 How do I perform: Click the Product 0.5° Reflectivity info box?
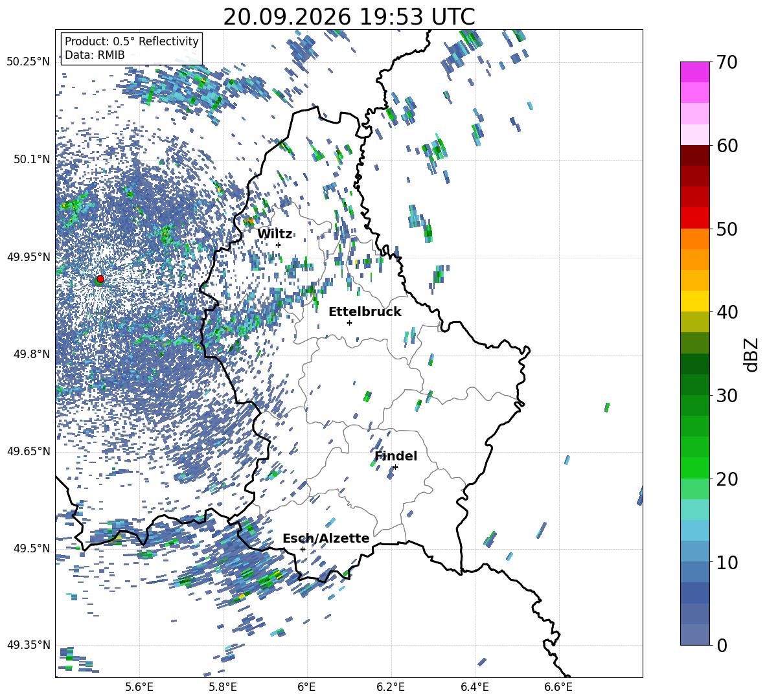coord(132,48)
